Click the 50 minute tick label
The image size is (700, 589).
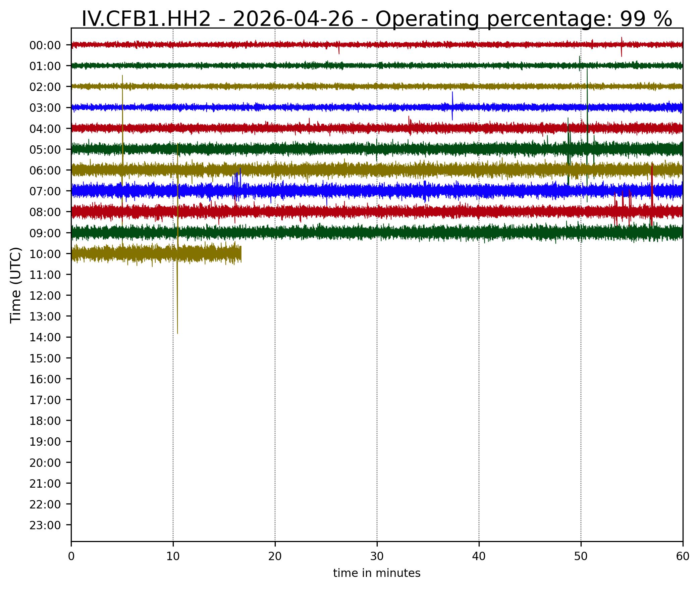click(x=581, y=557)
